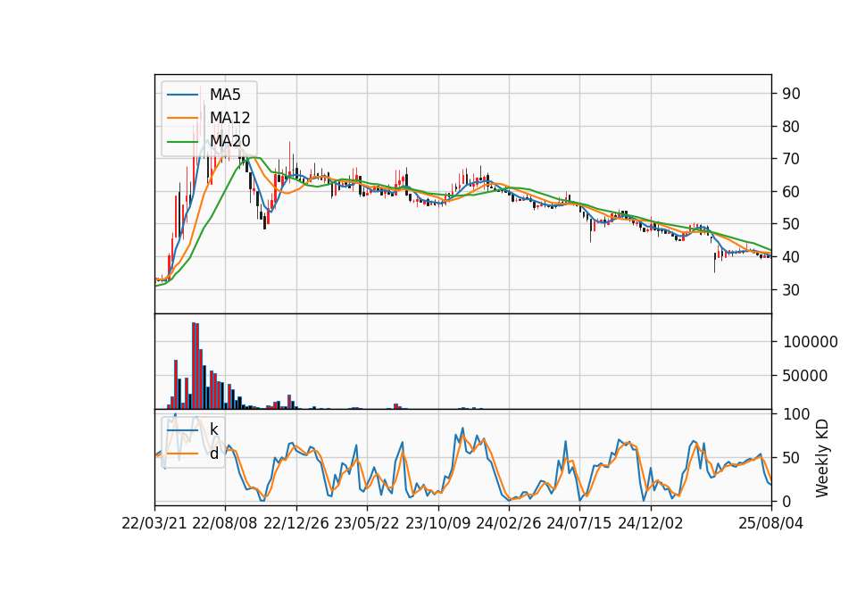This screenshot has width=857, height=616.
Task: Click the 100000 volume axis label
Action: point(810,342)
